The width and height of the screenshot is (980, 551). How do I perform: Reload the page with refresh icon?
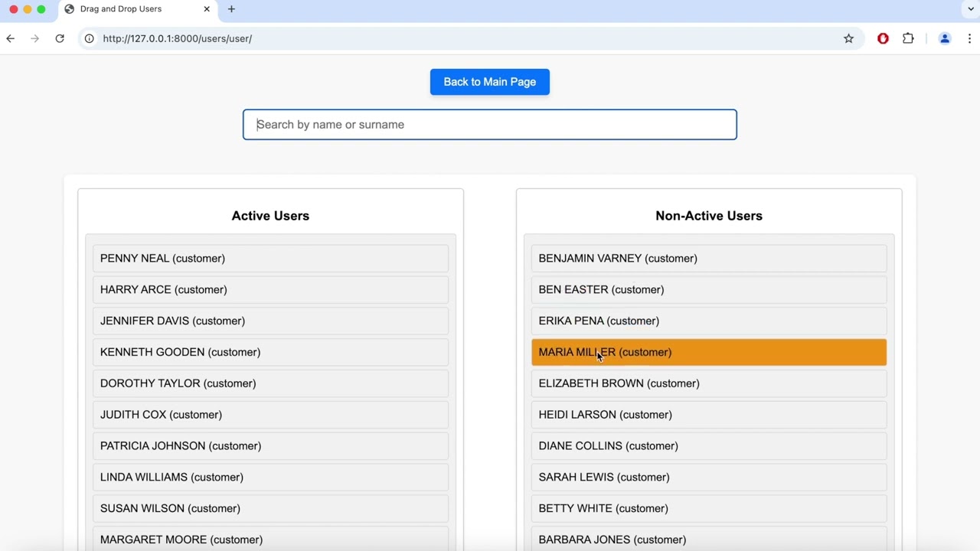pyautogui.click(x=60, y=38)
